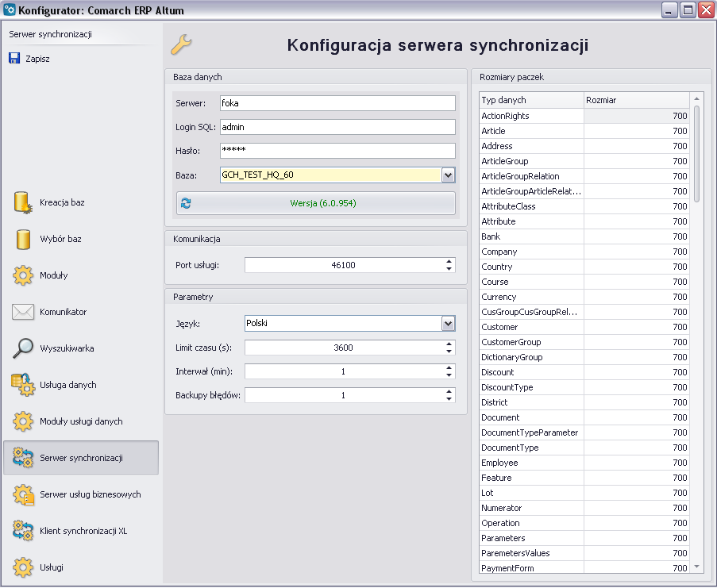The width and height of the screenshot is (717, 588).
Task: Decrease Port usługi value with down arrow
Action: coord(449,269)
